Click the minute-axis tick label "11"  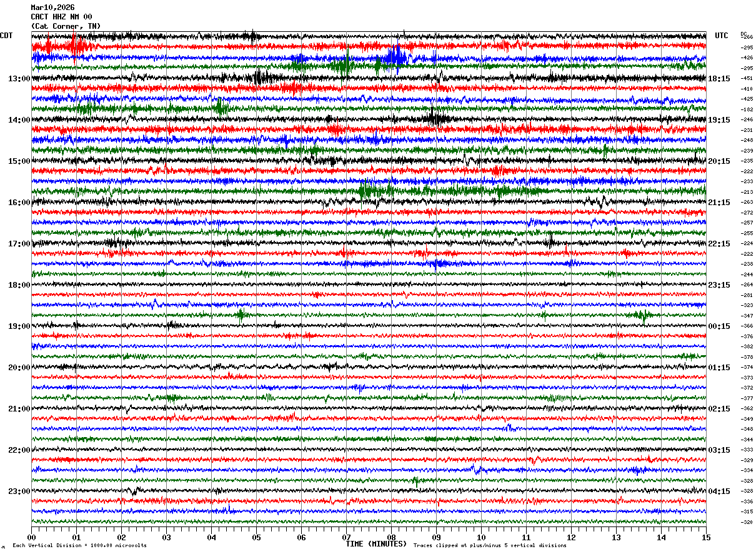pos(526,537)
